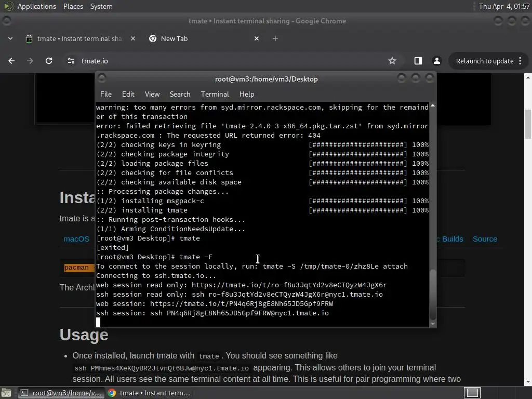532x399 pixels.
Task: Click the web session URL line in terminal
Action: pos(215,303)
